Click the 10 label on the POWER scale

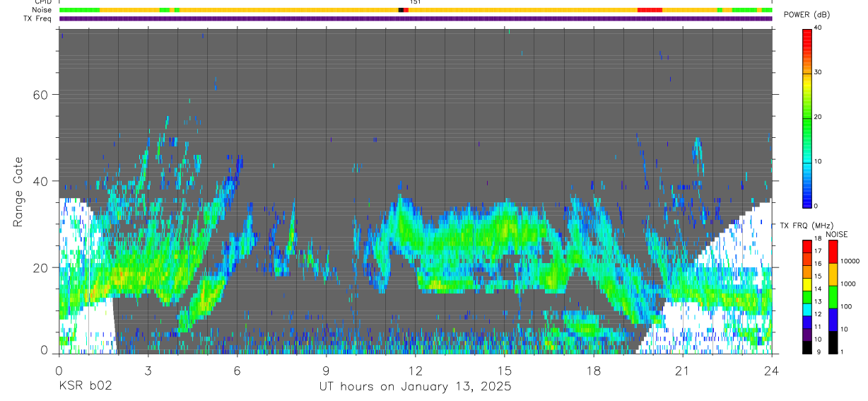[819, 161]
